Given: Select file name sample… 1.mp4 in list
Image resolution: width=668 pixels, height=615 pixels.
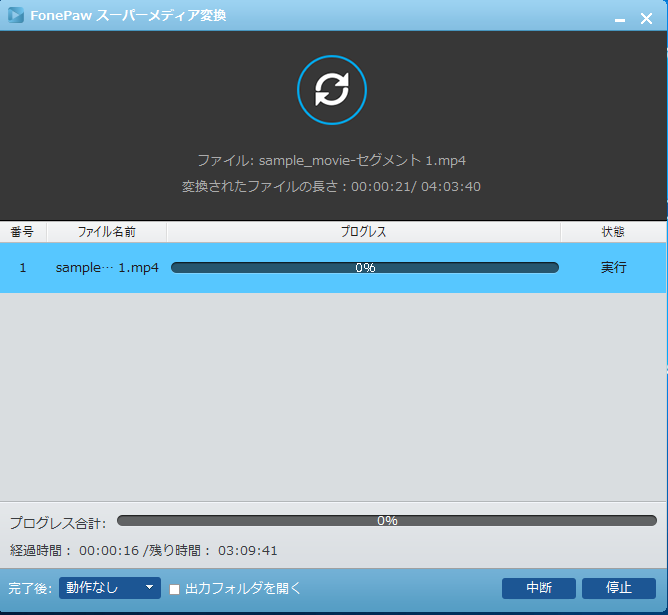Looking at the screenshot, I should coord(107,267).
